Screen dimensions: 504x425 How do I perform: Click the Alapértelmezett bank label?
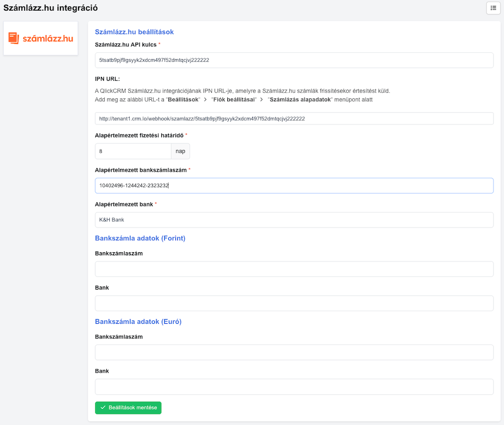(x=124, y=204)
